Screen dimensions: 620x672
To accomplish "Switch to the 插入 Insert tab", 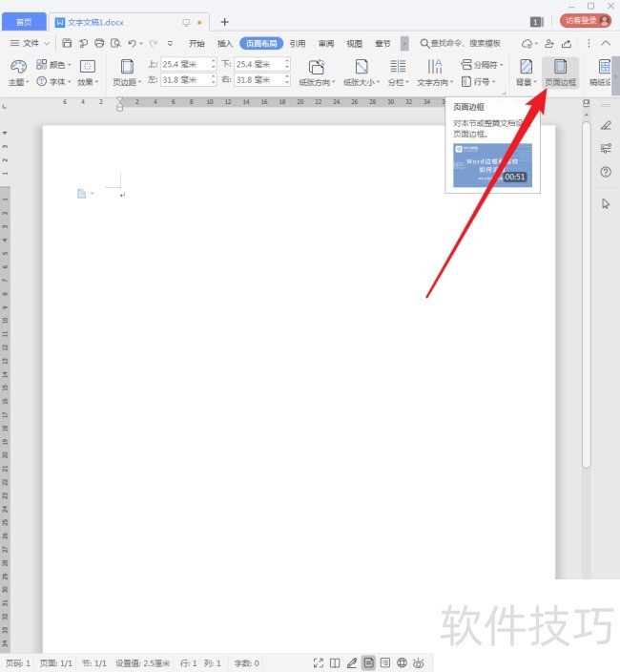I will 225,43.
